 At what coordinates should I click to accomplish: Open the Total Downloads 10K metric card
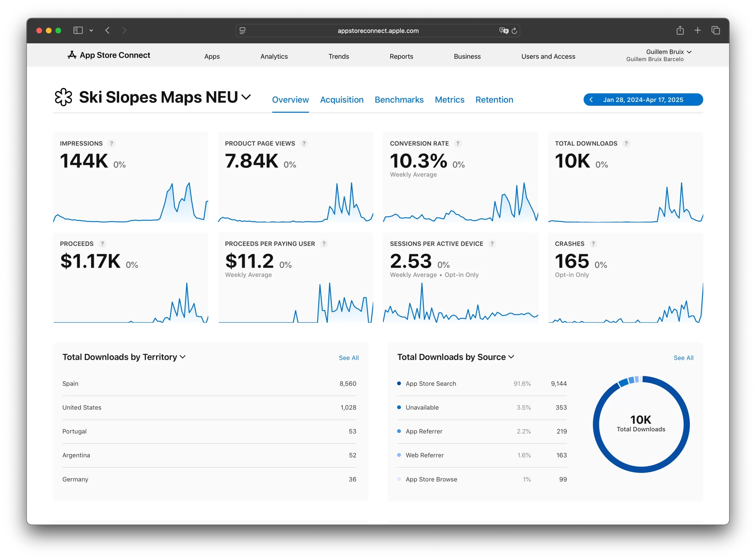point(625,178)
